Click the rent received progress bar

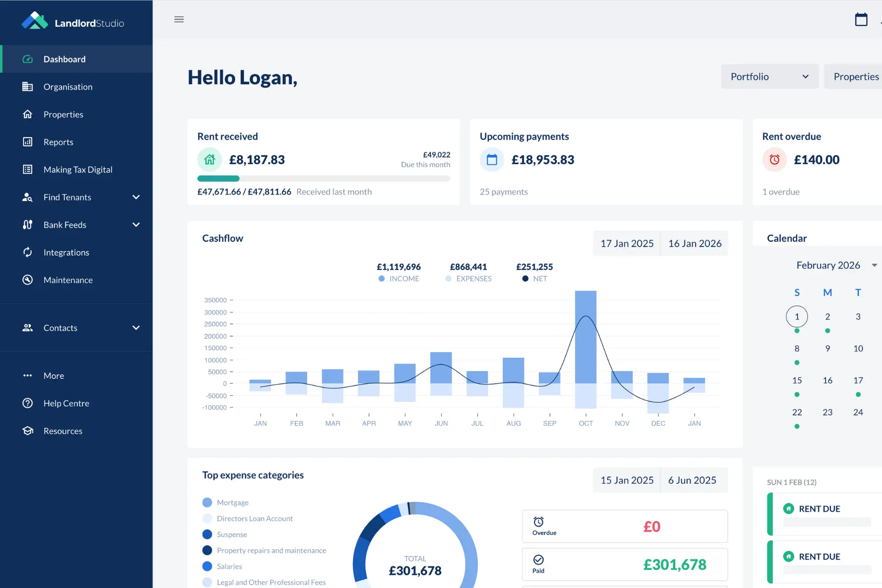pos(323,178)
